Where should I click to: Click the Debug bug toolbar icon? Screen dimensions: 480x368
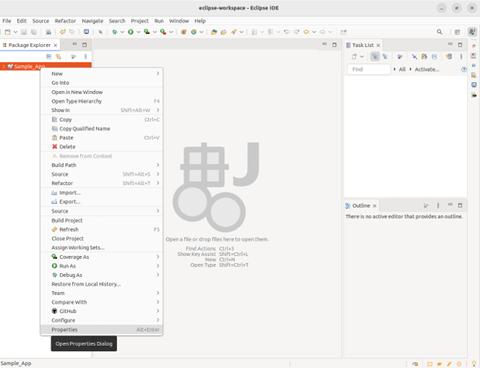click(x=115, y=32)
